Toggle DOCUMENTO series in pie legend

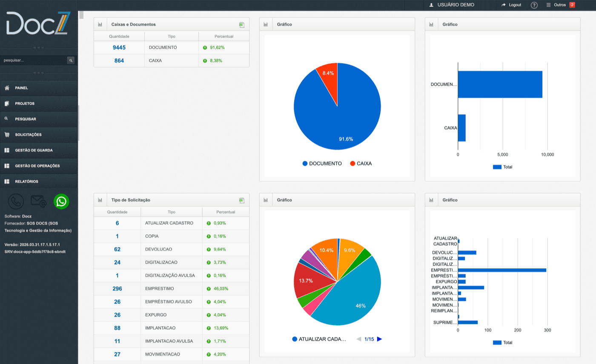322,163
